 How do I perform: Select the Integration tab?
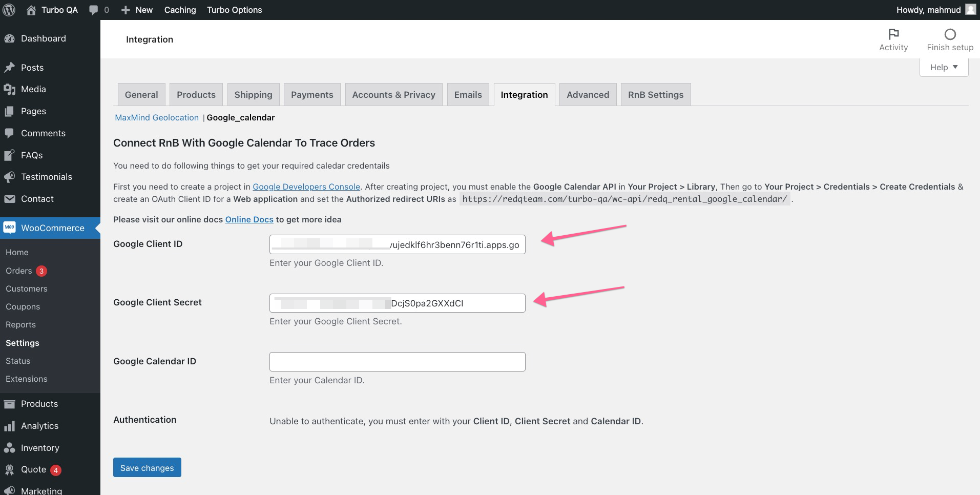click(524, 95)
